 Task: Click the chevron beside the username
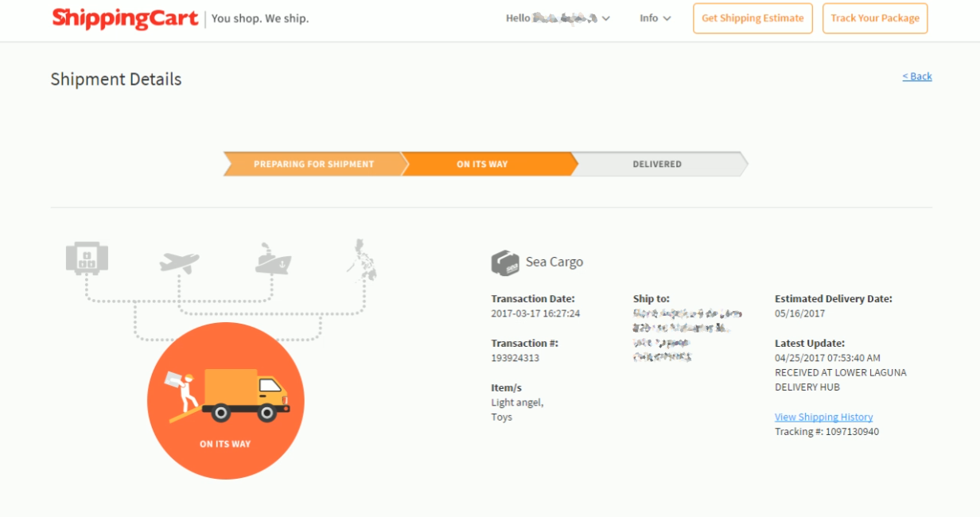(606, 18)
